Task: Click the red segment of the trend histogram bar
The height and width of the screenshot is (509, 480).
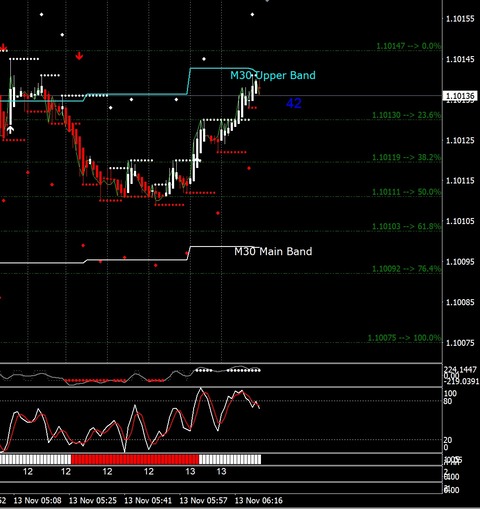Action: (x=135, y=459)
